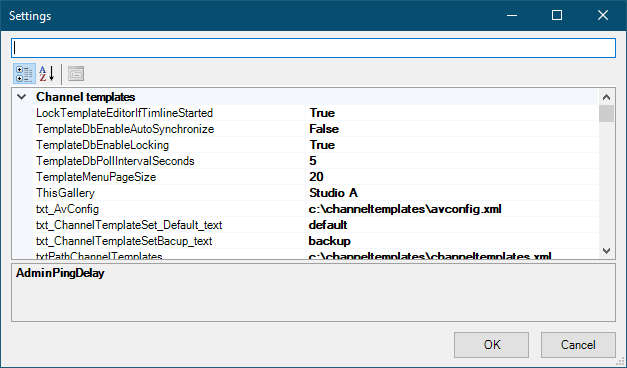
Task: Select the TemplateDbPollIntervalSeconds value field
Action: coord(452,161)
